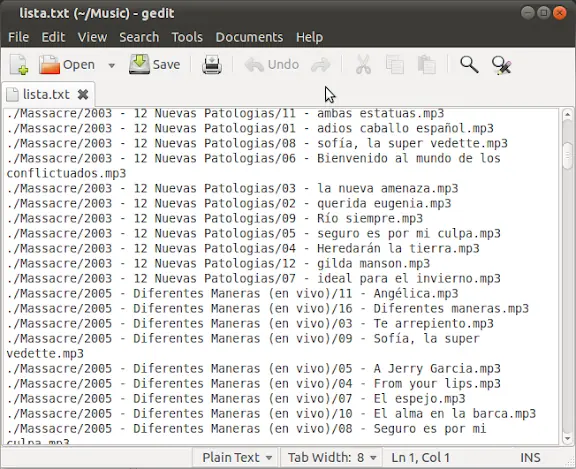The image size is (576, 469).
Task: Open the Find magnifier tool
Action: coord(469,65)
